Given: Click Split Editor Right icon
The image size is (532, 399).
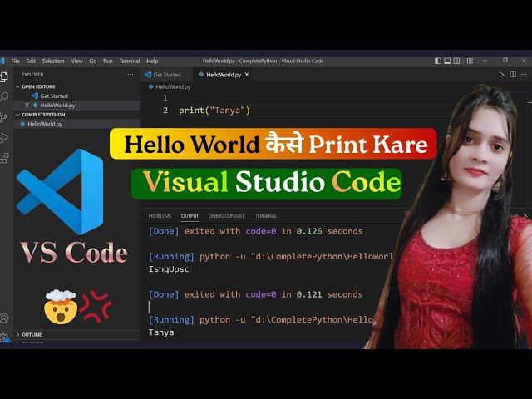Looking at the screenshot, I should [513, 74].
